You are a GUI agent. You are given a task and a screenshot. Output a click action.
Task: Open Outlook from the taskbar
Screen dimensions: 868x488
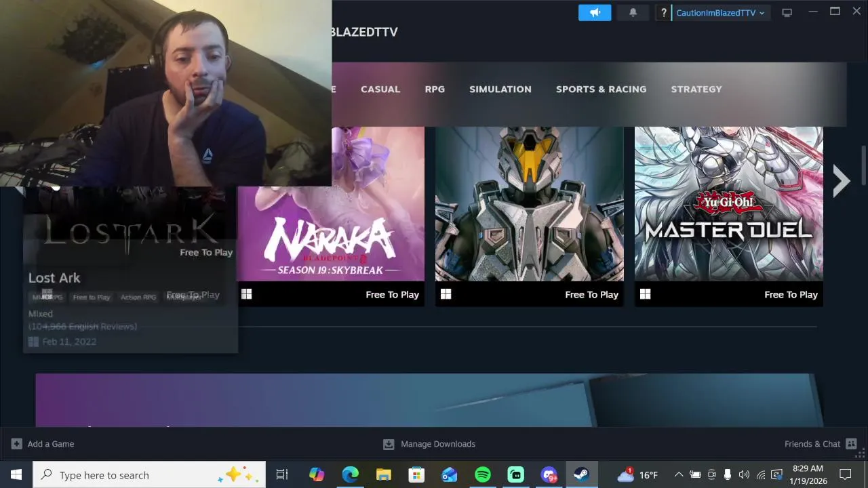[450, 474]
